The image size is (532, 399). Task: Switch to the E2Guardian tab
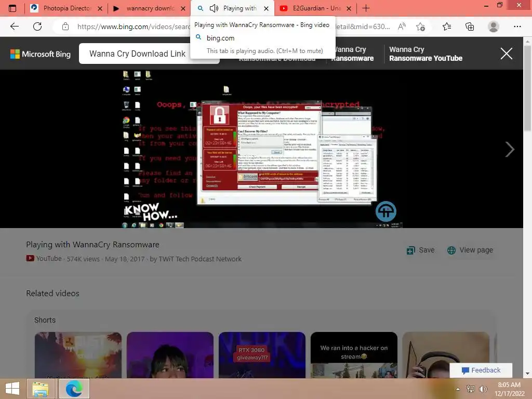point(315,8)
